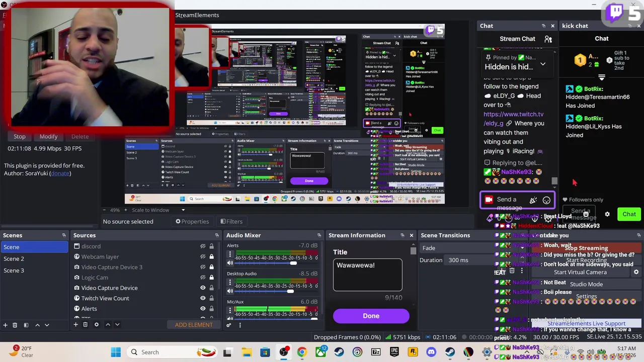
Task: Lock the Video Capture Device source
Action: pos(211,288)
